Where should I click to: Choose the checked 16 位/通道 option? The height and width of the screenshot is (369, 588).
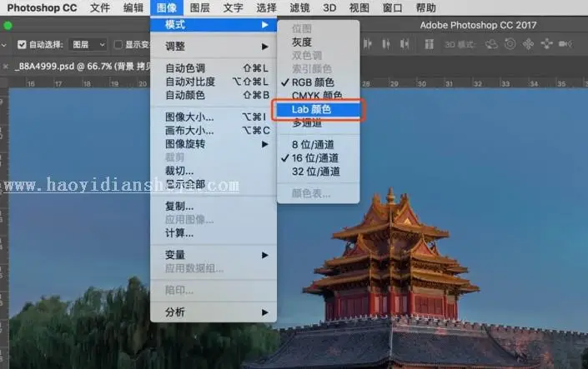318,158
